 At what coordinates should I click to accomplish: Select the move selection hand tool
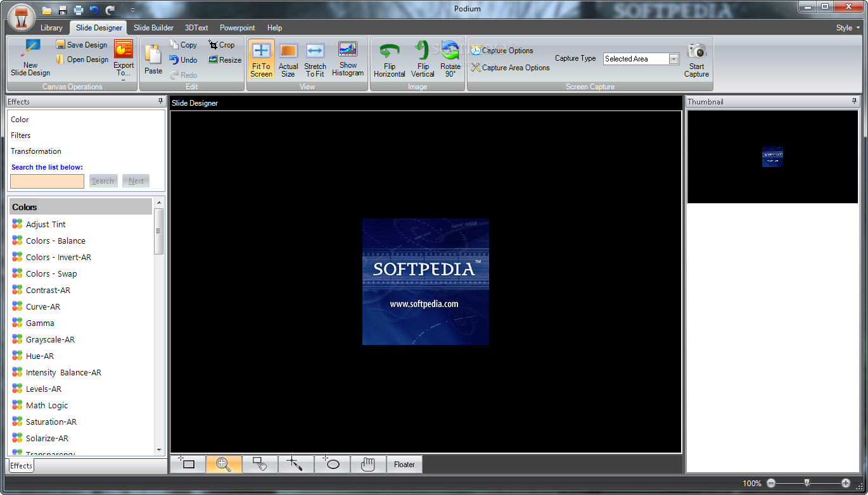tap(260, 464)
